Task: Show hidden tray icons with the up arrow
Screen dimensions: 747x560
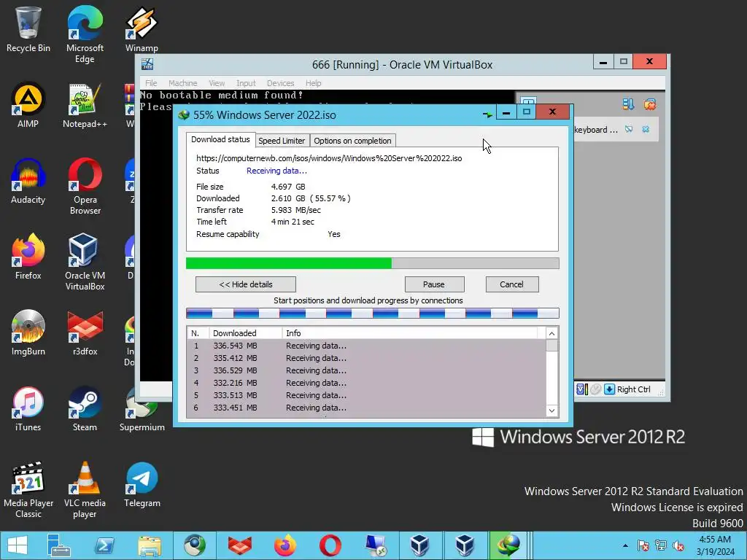Action: (x=625, y=545)
